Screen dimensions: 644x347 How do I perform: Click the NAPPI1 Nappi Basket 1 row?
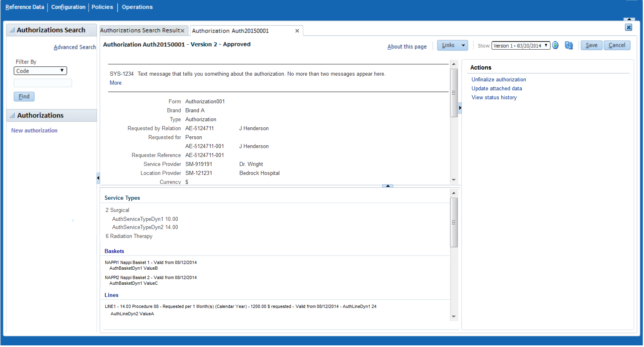150,263
